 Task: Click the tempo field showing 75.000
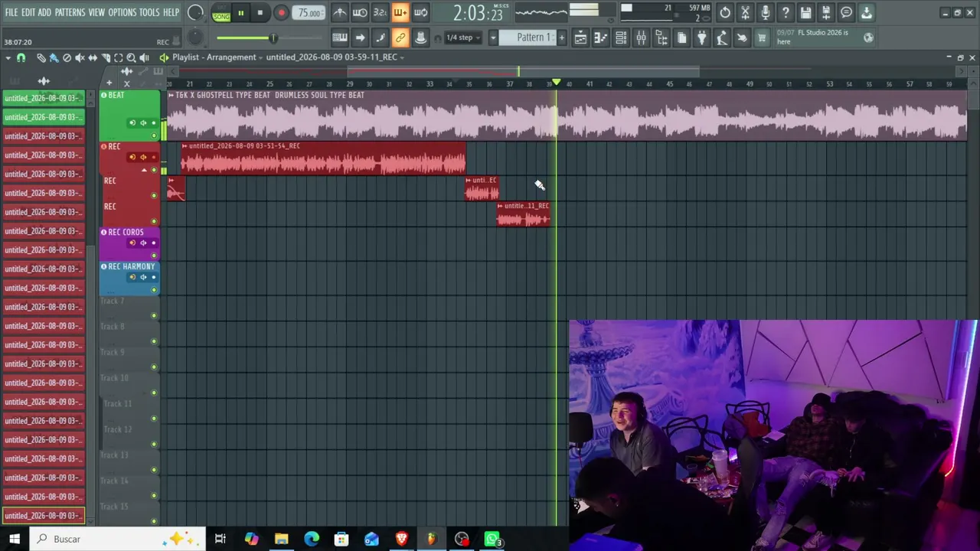[x=309, y=13]
